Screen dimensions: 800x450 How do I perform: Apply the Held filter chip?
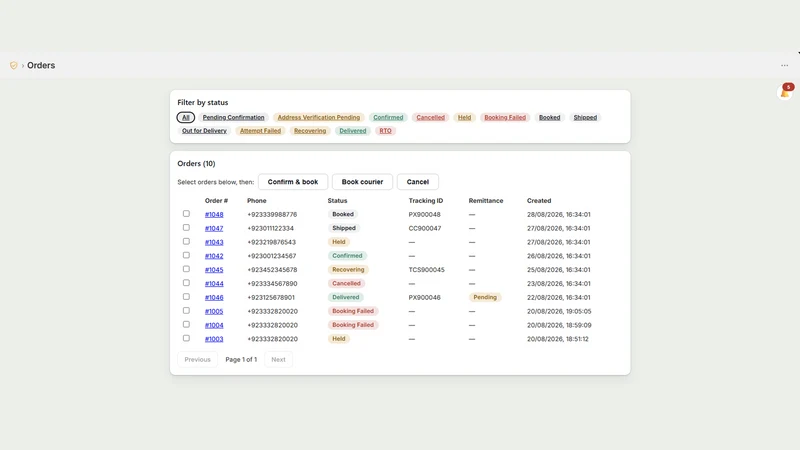click(x=464, y=117)
